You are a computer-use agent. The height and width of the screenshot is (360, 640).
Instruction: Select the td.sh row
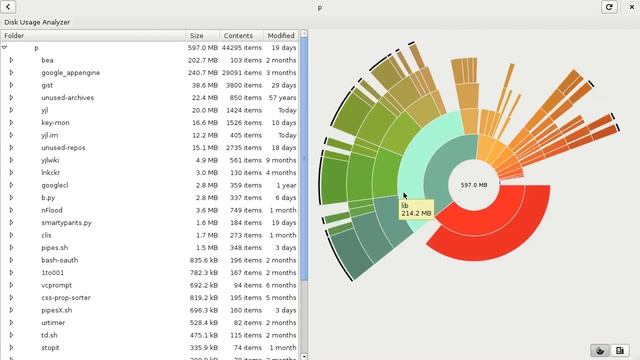tap(149, 335)
